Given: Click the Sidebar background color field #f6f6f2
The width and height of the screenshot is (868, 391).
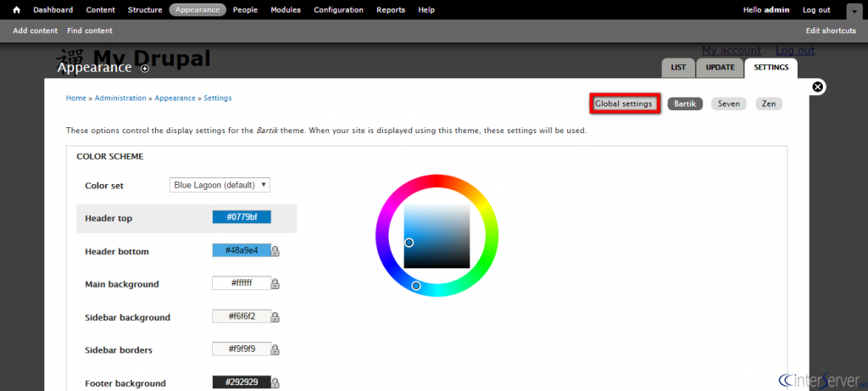Looking at the screenshot, I should tap(242, 316).
